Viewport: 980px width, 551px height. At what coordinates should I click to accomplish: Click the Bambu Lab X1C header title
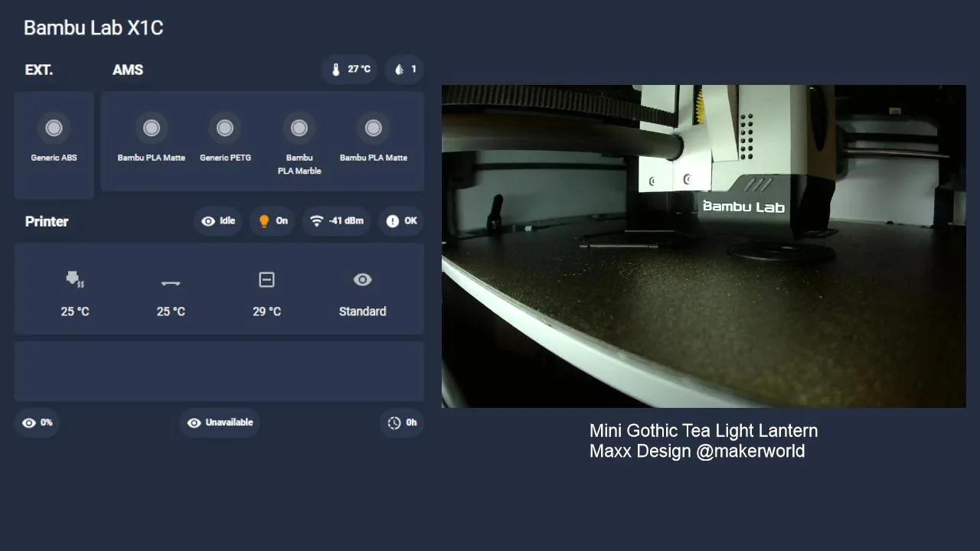click(93, 28)
